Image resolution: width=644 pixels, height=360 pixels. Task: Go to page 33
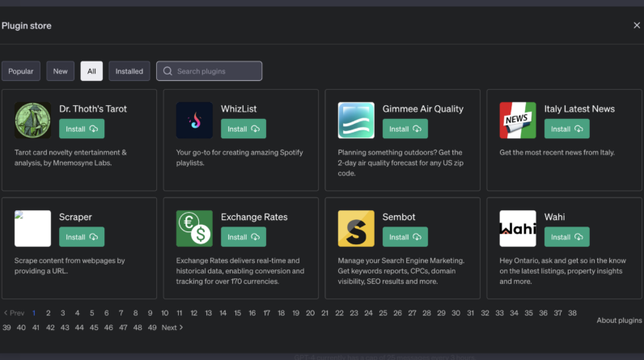click(499, 313)
